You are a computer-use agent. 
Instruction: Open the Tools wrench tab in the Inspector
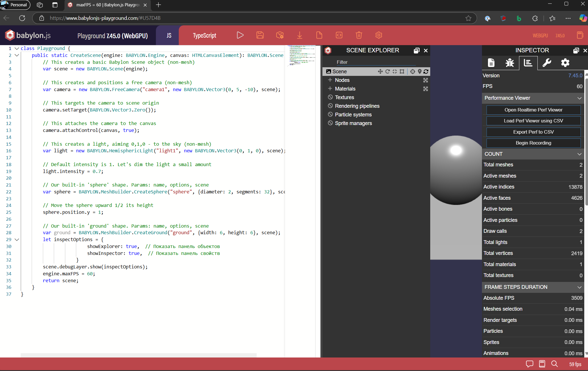click(x=547, y=63)
